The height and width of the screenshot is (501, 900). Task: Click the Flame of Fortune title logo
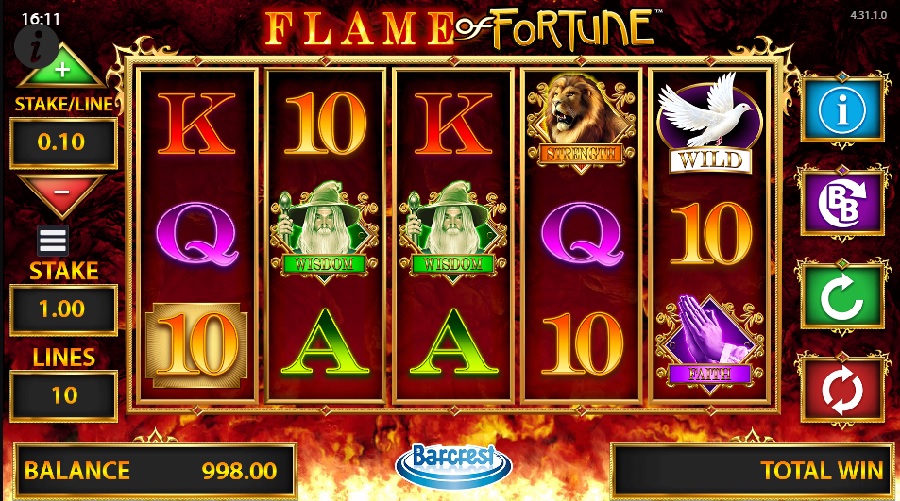tap(459, 29)
